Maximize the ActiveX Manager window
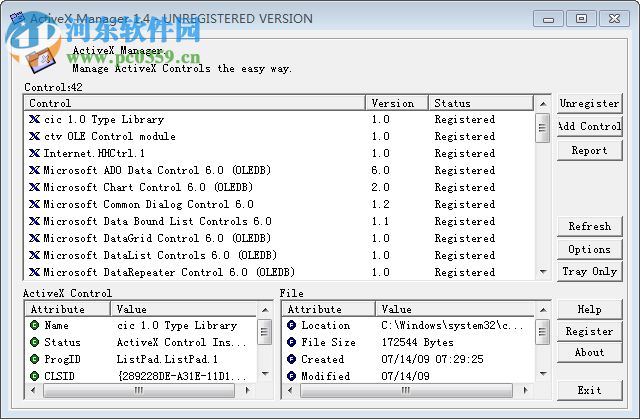The width and height of the screenshot is (640, 419). 581,18
